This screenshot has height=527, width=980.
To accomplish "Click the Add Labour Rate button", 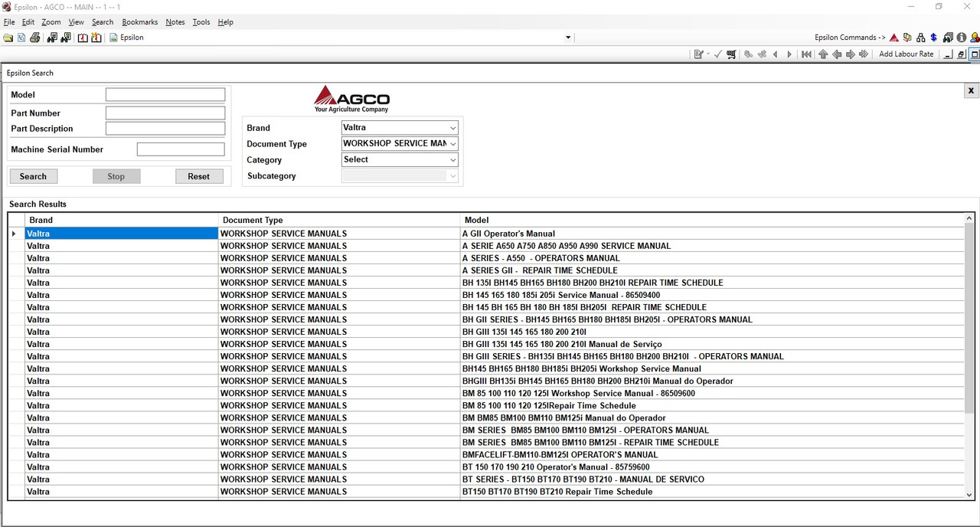I will pyautogui.click(x=906, y=54).
